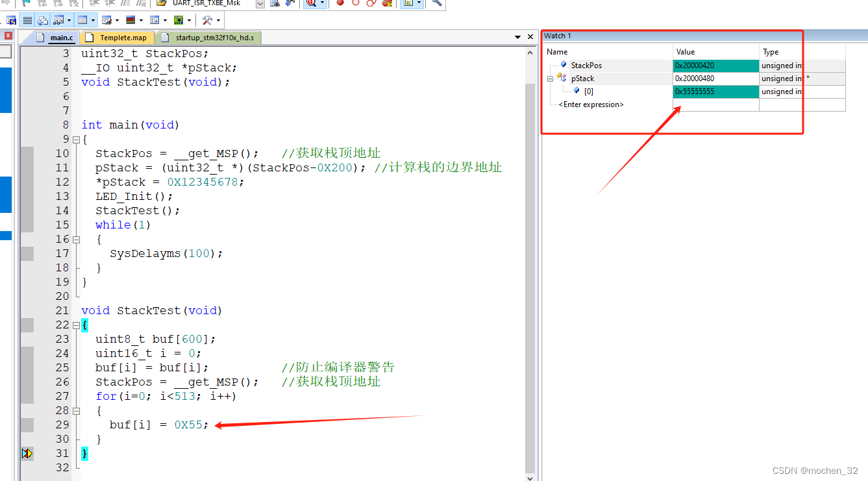868x481 pixels.
Task: Open the Toolbox dropdown arrow
Action: click(x=218, y=20)
